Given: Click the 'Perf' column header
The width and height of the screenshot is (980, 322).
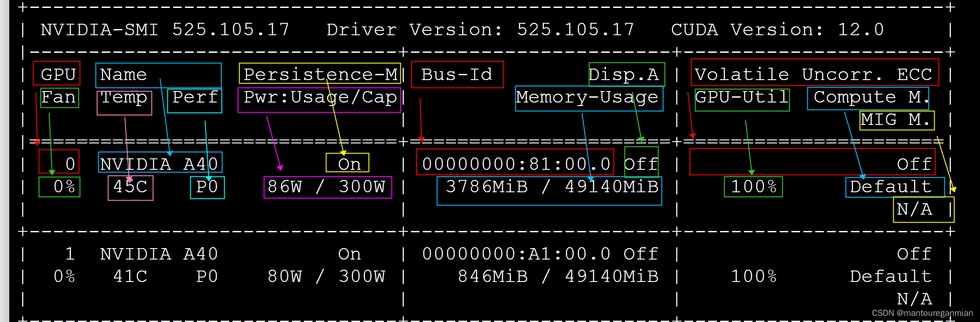Looking at the screenshot, I should [x=195, y=97].
